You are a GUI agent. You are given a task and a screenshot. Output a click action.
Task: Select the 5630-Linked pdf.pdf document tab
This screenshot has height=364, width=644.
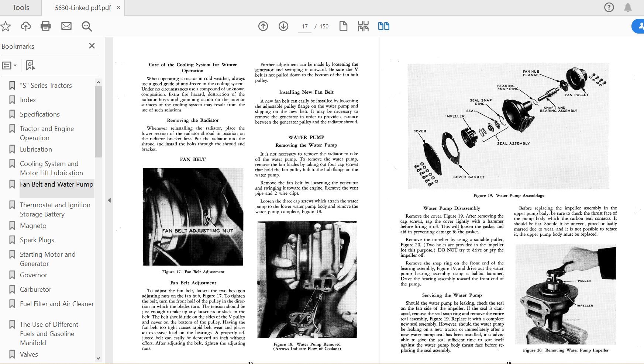click(83, 8)
